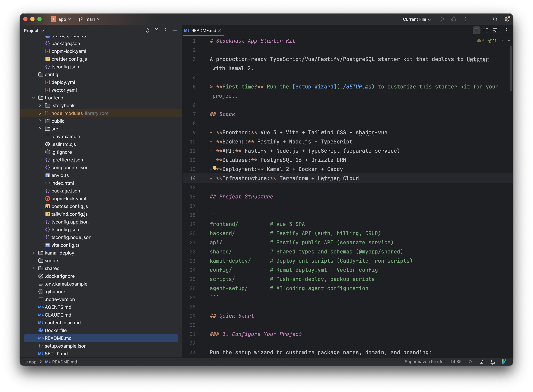Hide the Project tool window with the minimize icon
533x392 pixels.
[175, 30]
